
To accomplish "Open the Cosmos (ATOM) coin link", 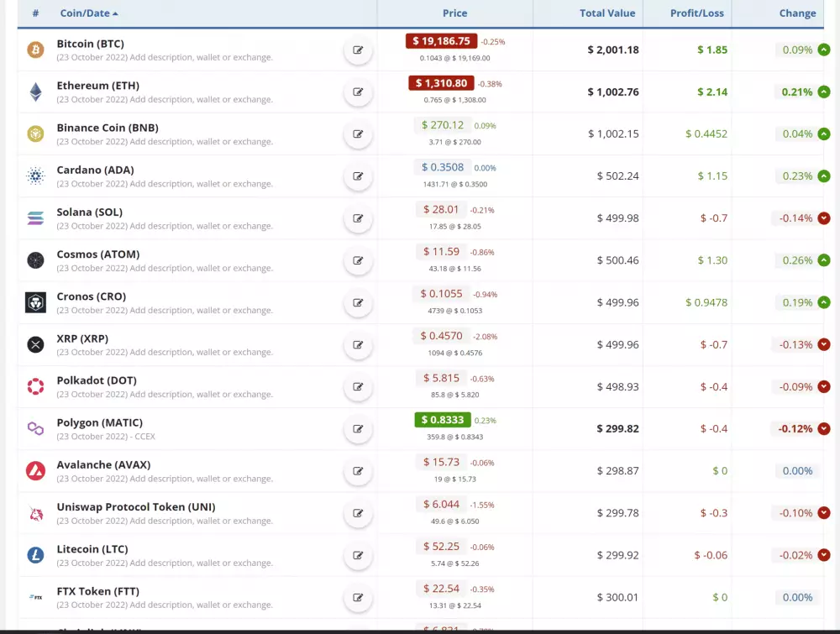I will 98,254.
